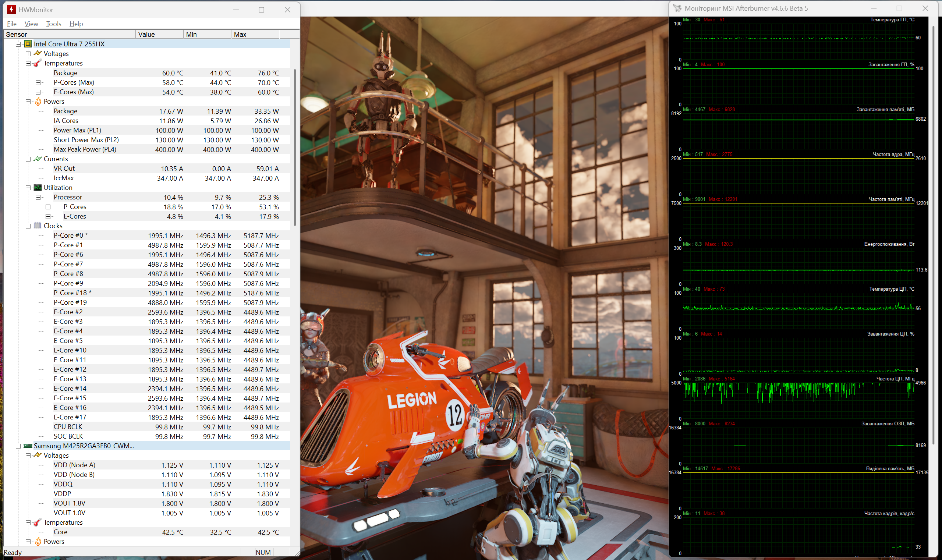This screenshot has height=560, width=942.
Task: Click the Samsung memory module icon
Action: click(x=28, y=446)
